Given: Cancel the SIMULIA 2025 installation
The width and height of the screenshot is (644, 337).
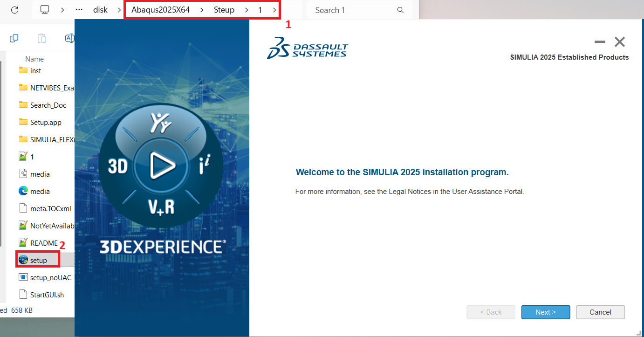Looking at the screenshot, I should pos(600,312).
